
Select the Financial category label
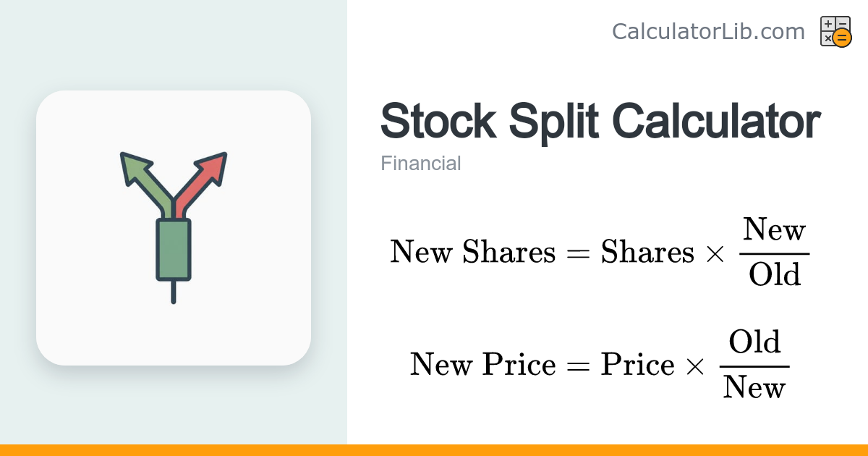click(x=421, y=164)
